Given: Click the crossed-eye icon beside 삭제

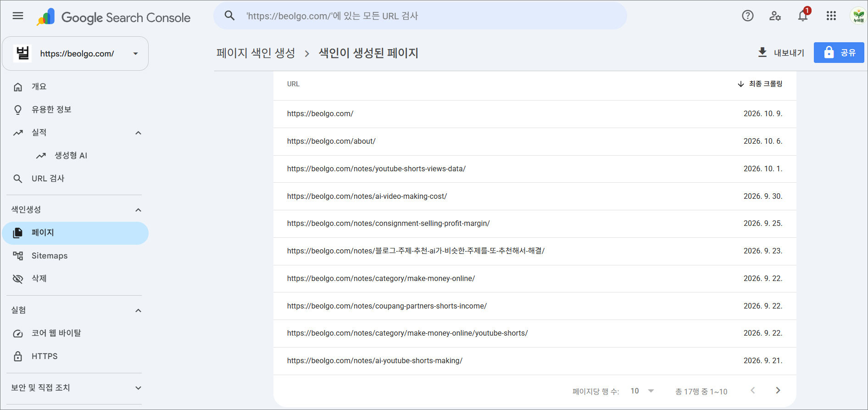Looking at the screenshot, I should coord(18,279).
